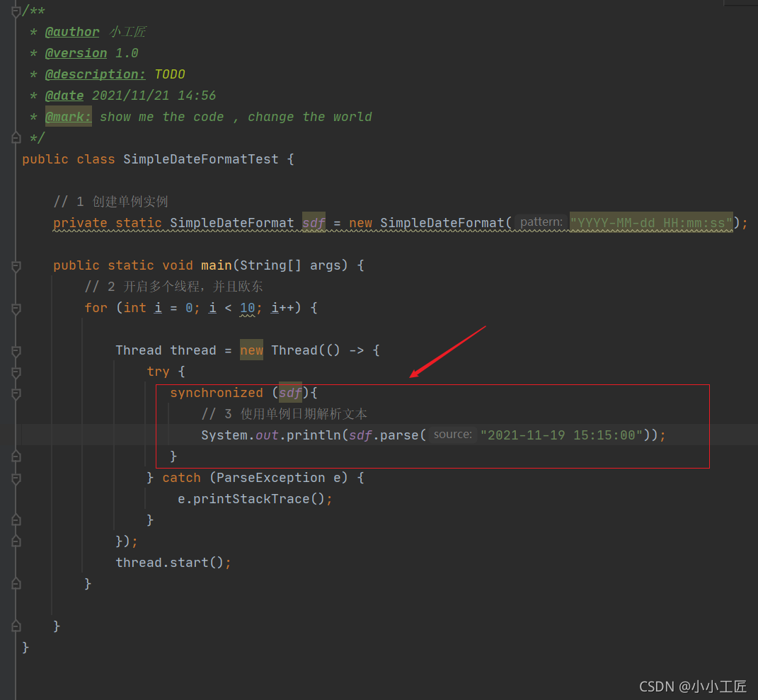Click the @author Javadoc tag

tap(72, 32)
